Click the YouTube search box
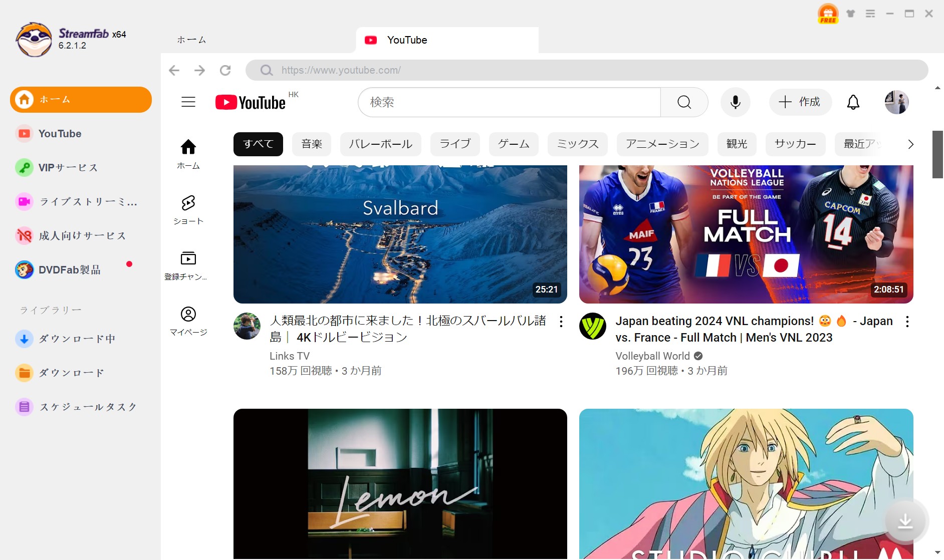 [x=509, y=102]
